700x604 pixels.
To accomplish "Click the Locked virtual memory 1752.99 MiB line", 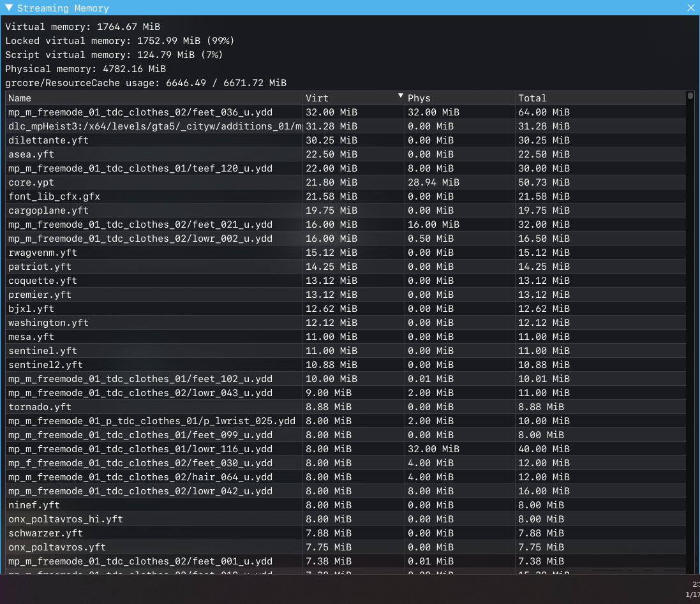I will (119, 41).
